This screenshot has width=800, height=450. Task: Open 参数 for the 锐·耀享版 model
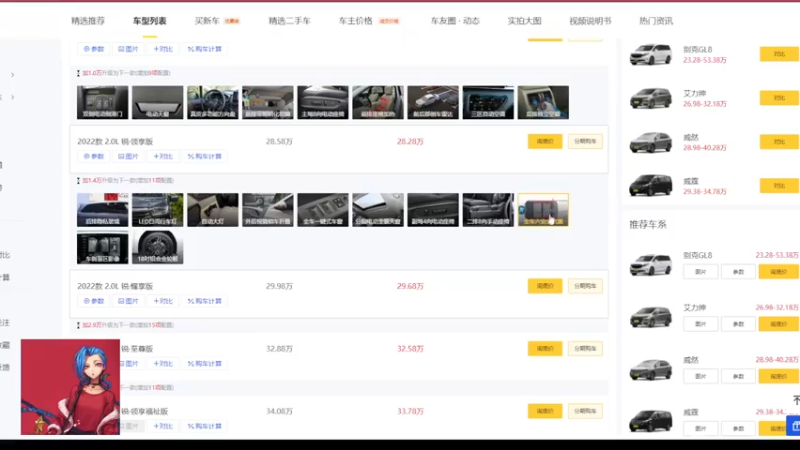tap(94, 301)
